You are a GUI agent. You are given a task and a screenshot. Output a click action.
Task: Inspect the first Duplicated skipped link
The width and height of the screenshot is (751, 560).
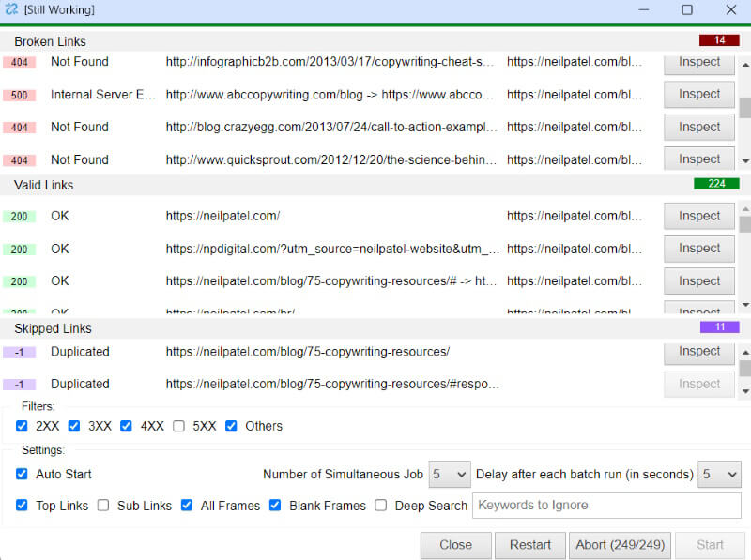click(699, 352)
